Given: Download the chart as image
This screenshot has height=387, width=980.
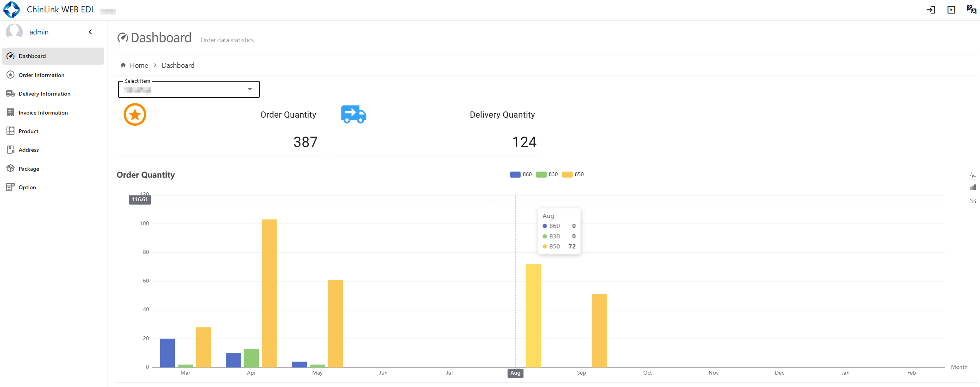Looking at the screenshot, I should click(973, 200).
